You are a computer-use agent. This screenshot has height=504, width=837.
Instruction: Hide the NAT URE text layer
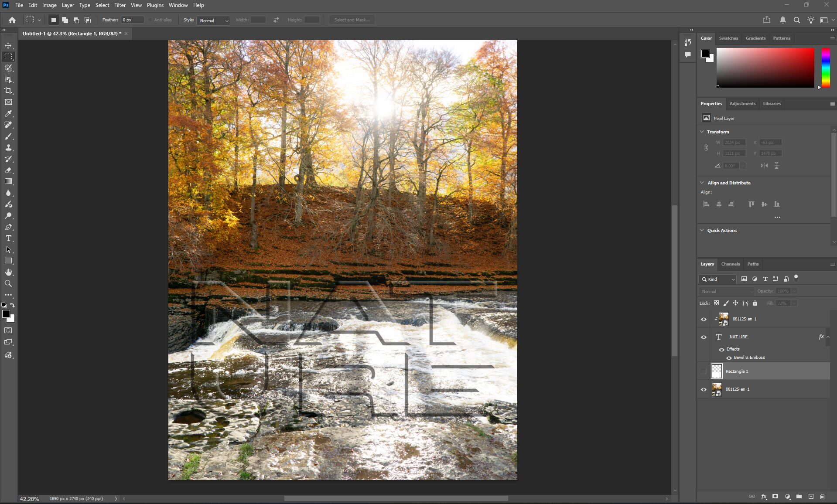pyautogui.click(x=704, y=337)
